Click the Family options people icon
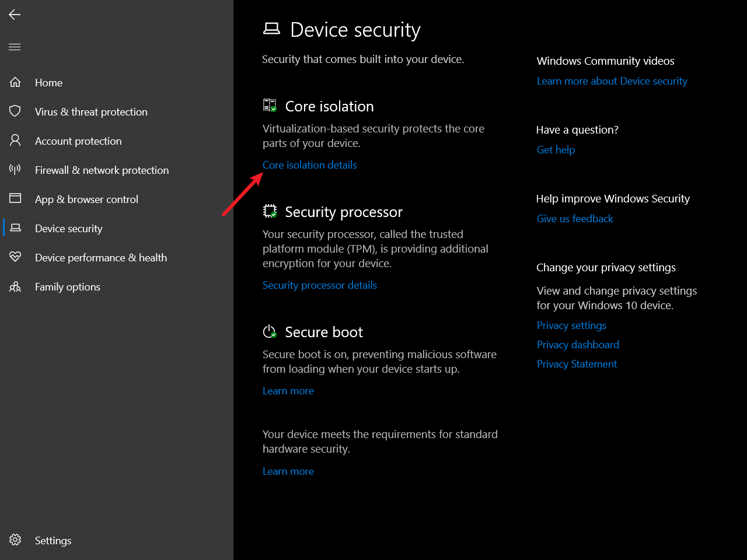The image size is (747, 560). pyautogui.click(x=15, y=286)
